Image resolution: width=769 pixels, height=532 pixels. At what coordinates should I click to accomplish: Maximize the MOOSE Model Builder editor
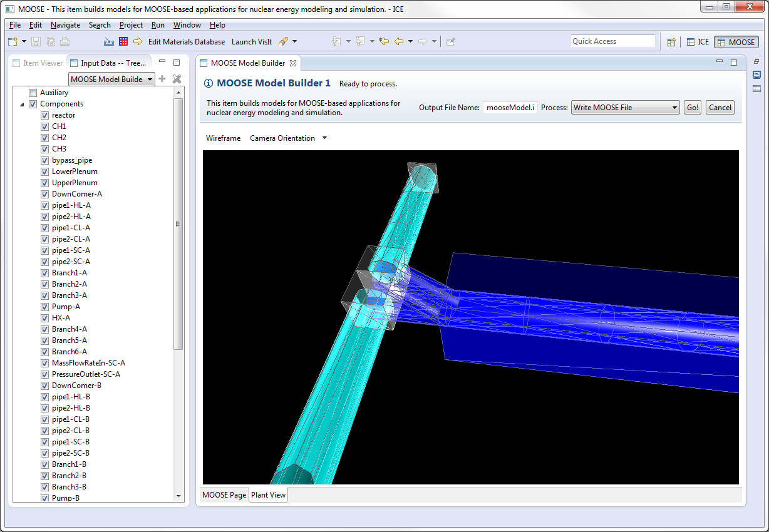[734, 61]
